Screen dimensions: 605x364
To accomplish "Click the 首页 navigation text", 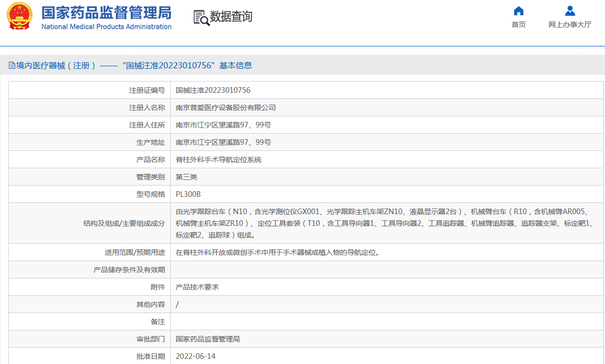I will point(518,23).
